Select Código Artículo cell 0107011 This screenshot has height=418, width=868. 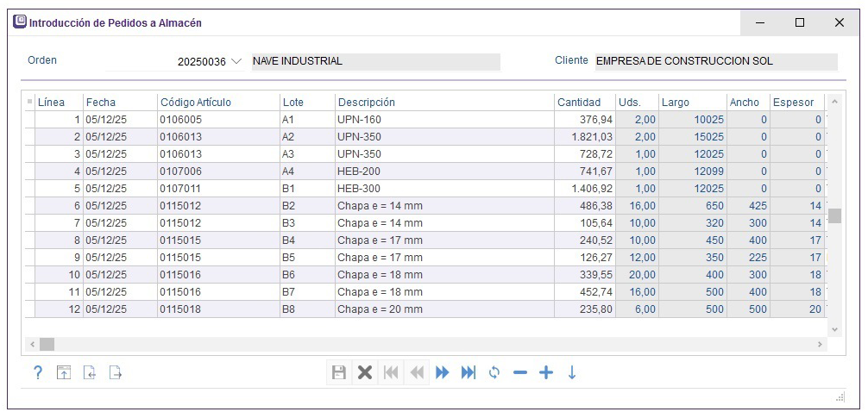pos(180,189)
